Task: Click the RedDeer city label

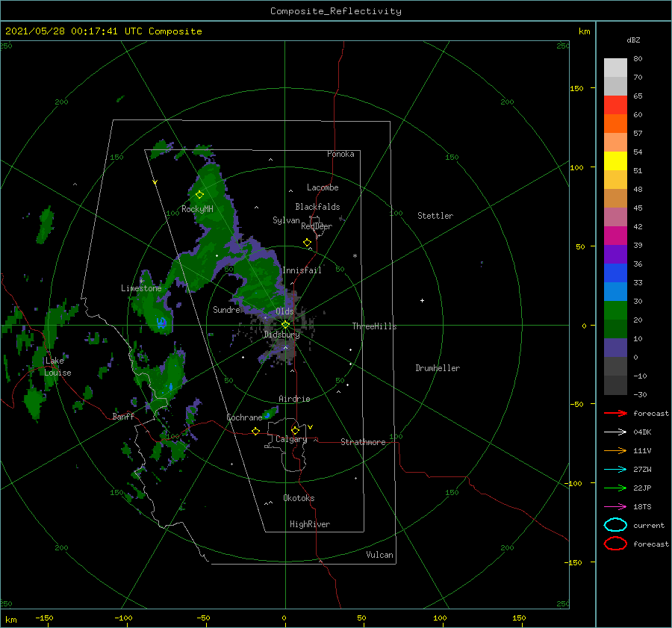Action: click(x=317, y=226)
